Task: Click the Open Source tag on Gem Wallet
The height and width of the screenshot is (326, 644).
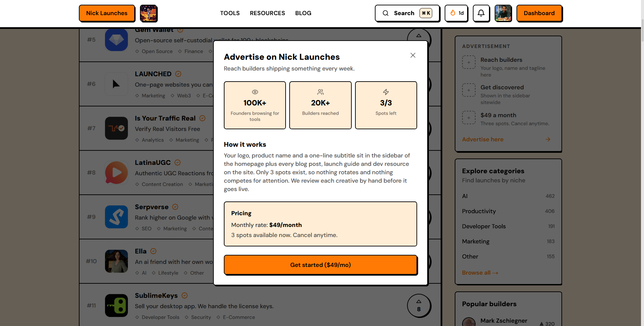Action: [154, 51]
